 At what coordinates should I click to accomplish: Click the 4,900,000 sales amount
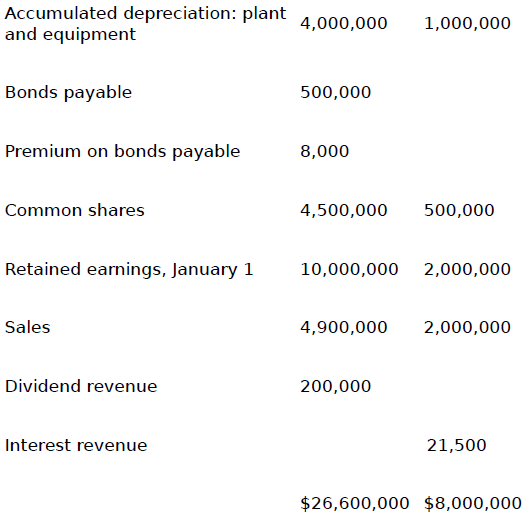click(x=344, y=327)
